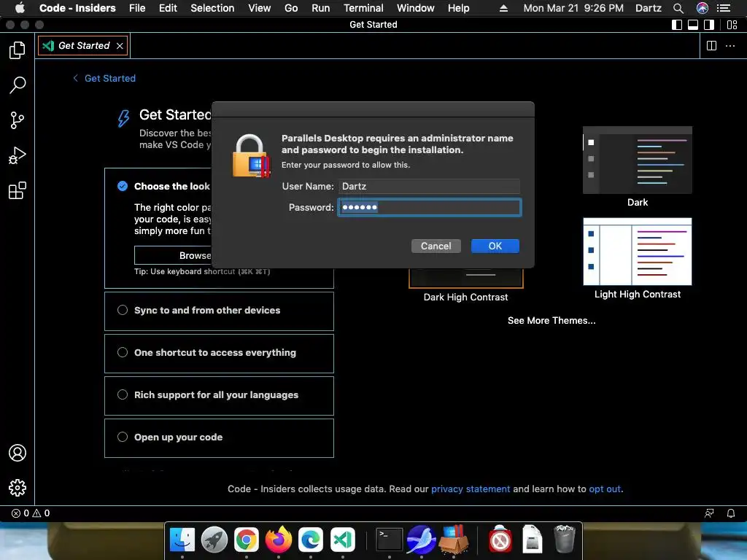
Task: Click the feedback icon in status bar
Action: 709,513
